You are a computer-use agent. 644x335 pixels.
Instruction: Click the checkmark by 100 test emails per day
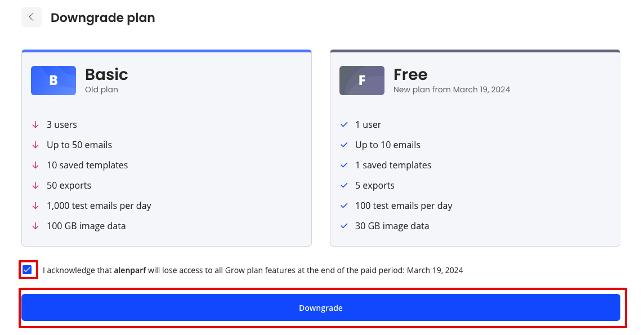point(344,206)
